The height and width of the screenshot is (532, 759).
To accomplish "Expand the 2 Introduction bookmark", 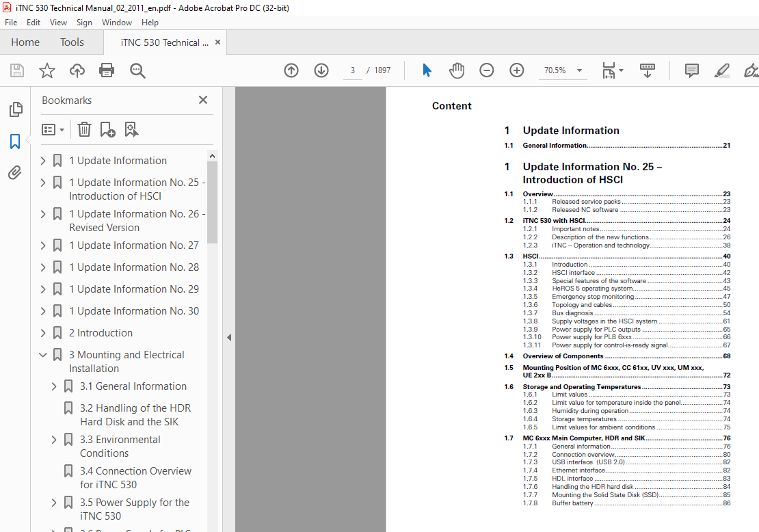I will click(x=43, y=333).
